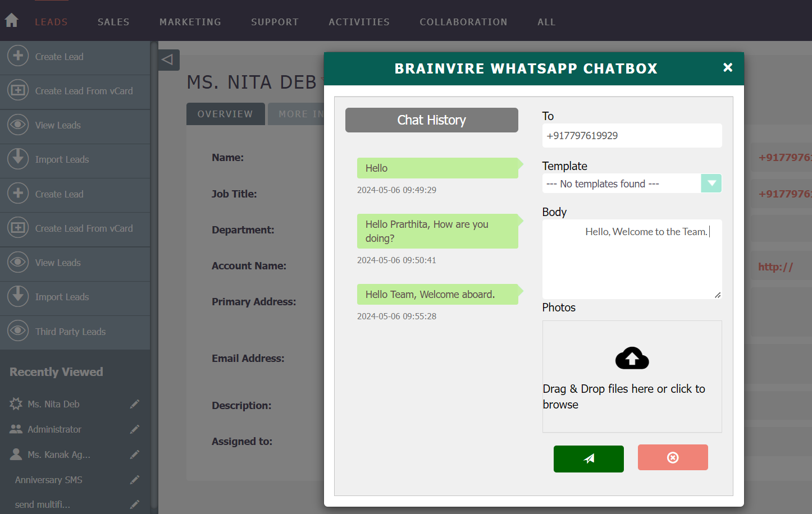
Task: Click plus icon of first Create Lead
Action: coord(18,56)
